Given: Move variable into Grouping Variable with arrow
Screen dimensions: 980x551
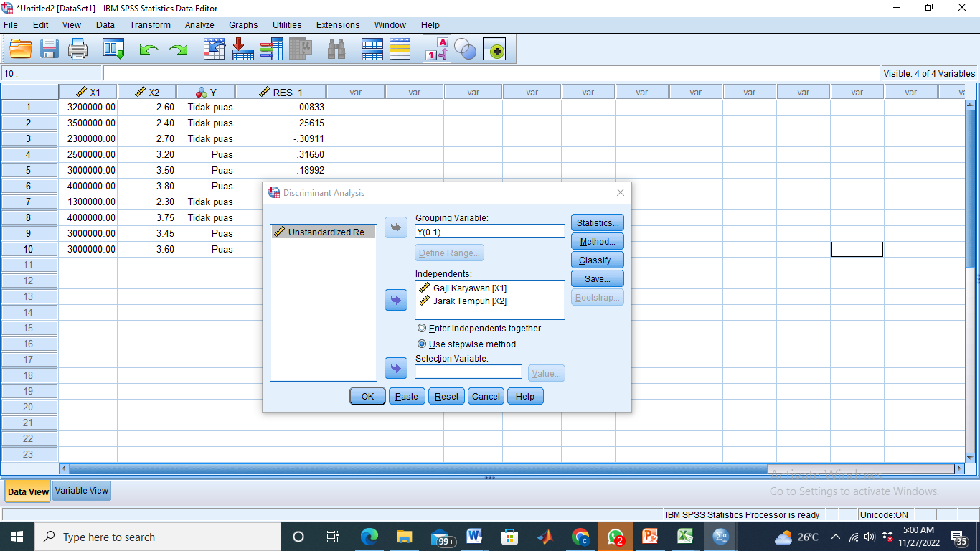Looking at the screenshot, I should tap(396, 228).
